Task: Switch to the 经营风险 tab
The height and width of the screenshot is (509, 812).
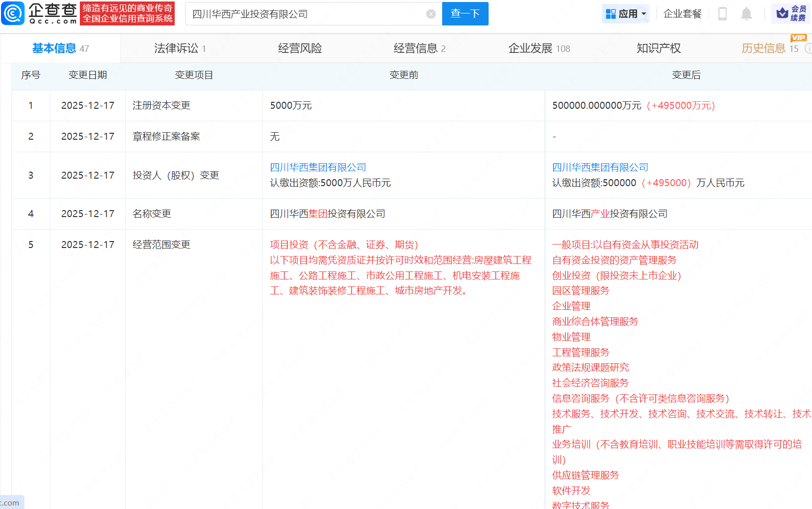Action: (x=299, y=48)
